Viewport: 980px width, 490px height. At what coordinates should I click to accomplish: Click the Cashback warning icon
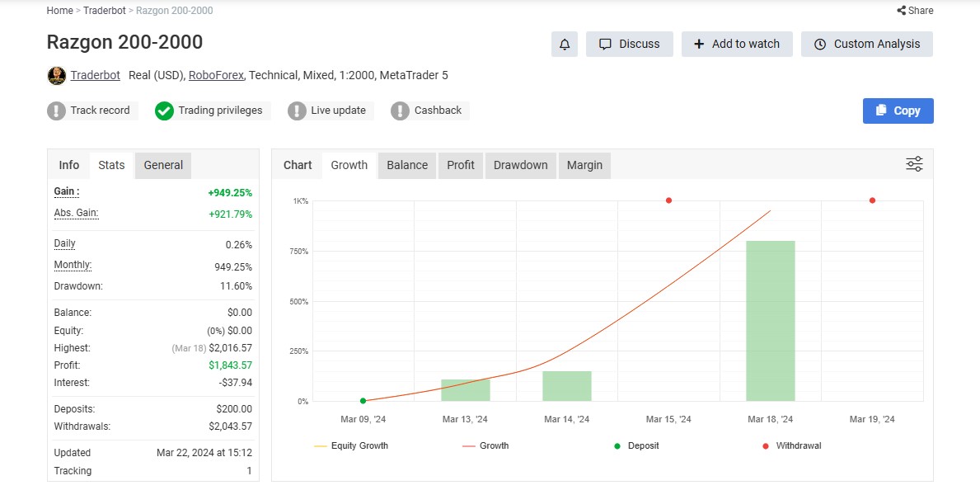pos(400,111)
